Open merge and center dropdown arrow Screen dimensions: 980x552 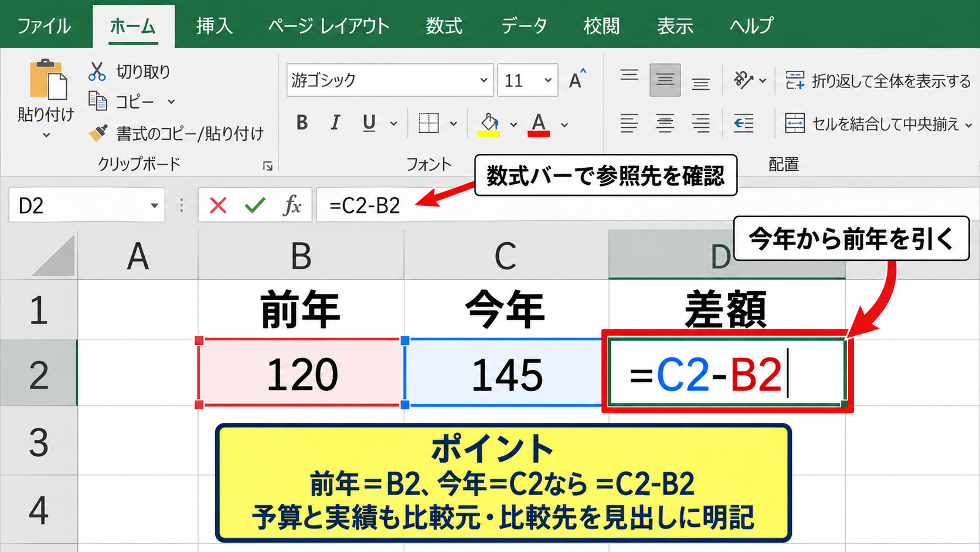click(968, 125)
